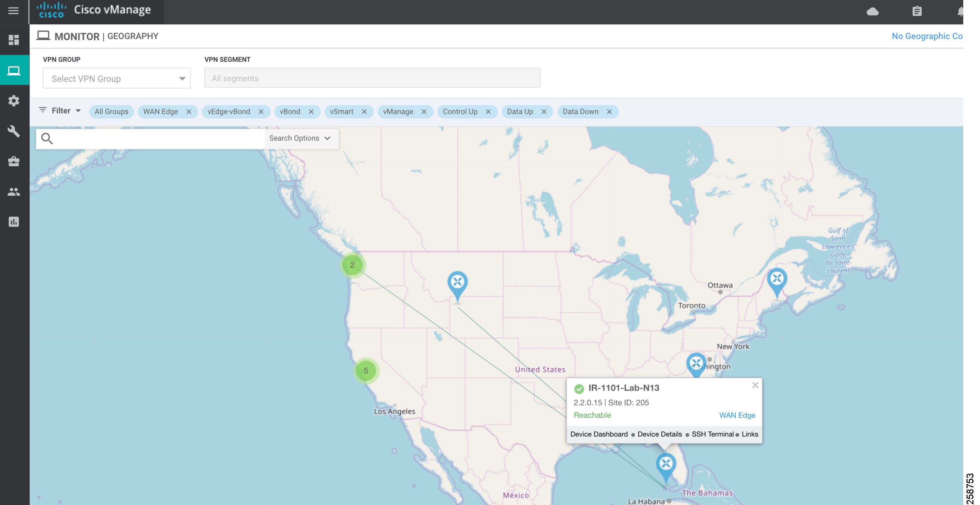980x505 pixels.
Task: Click the 2.2.0.15 | Site ID: 205 text
Action: click(x=611, y=402)
